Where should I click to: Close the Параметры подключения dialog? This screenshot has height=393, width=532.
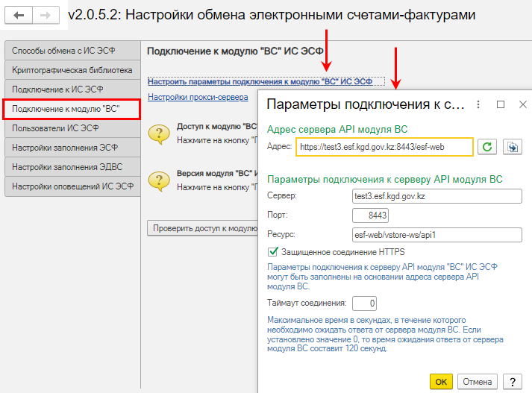click(523, 104)
